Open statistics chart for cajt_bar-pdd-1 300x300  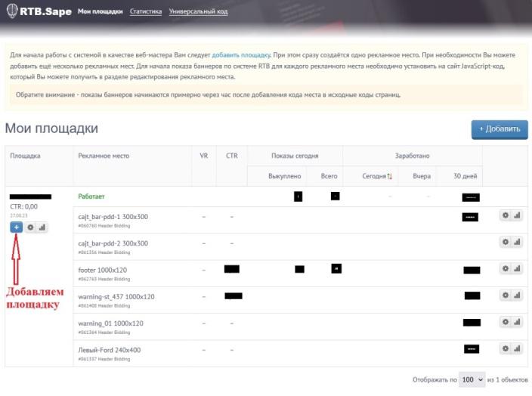(517, 215)
